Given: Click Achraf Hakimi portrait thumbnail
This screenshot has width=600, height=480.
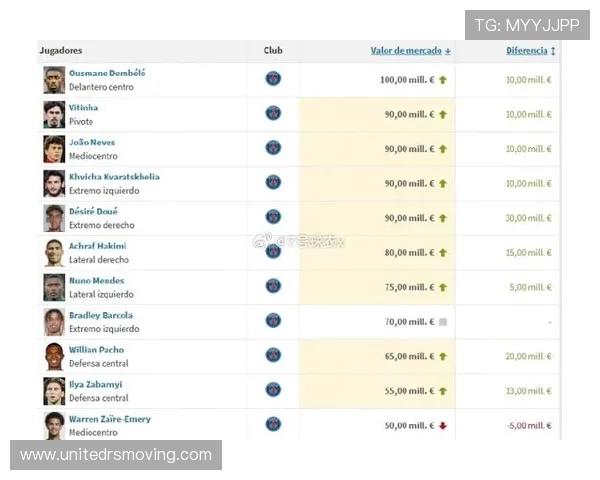Looking at the screenshot, I should coord(54,253).
